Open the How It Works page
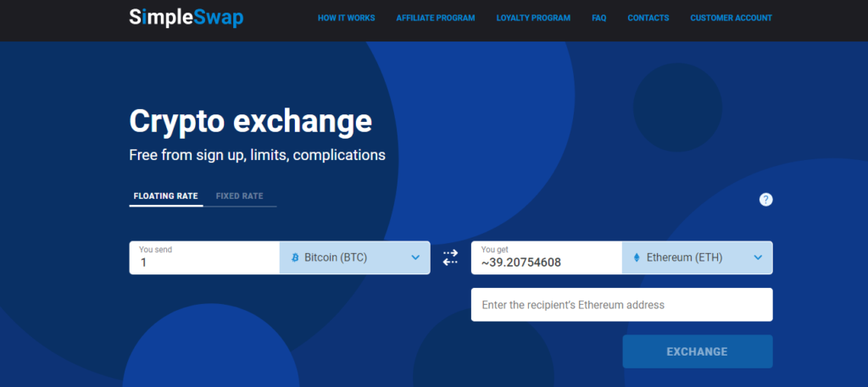868x387 pixels. tap(346, 19)
